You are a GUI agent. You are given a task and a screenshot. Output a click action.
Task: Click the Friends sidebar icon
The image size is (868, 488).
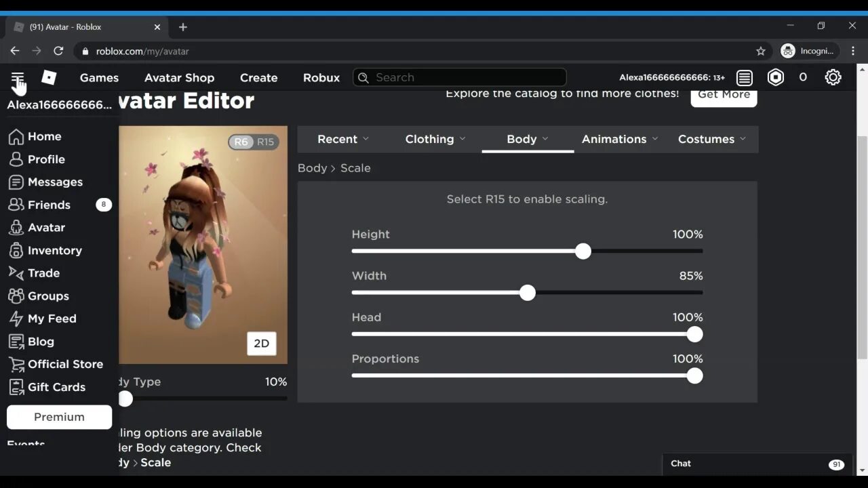coord(16,205)
